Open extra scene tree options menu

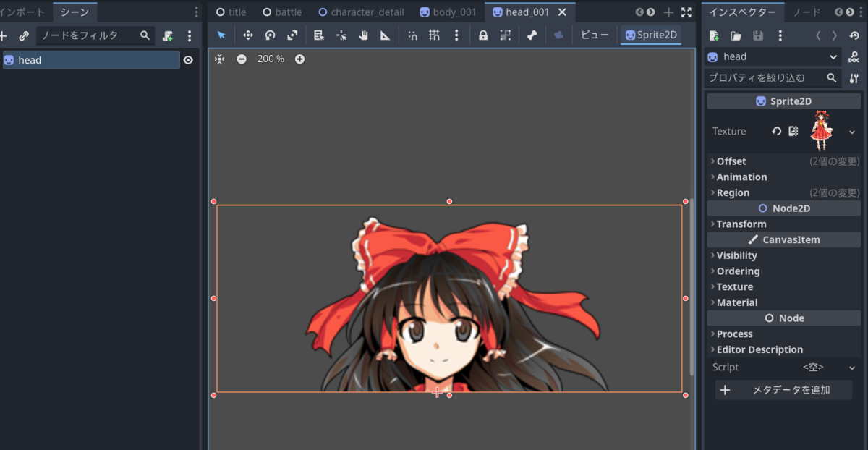click(x=190, y=35)
